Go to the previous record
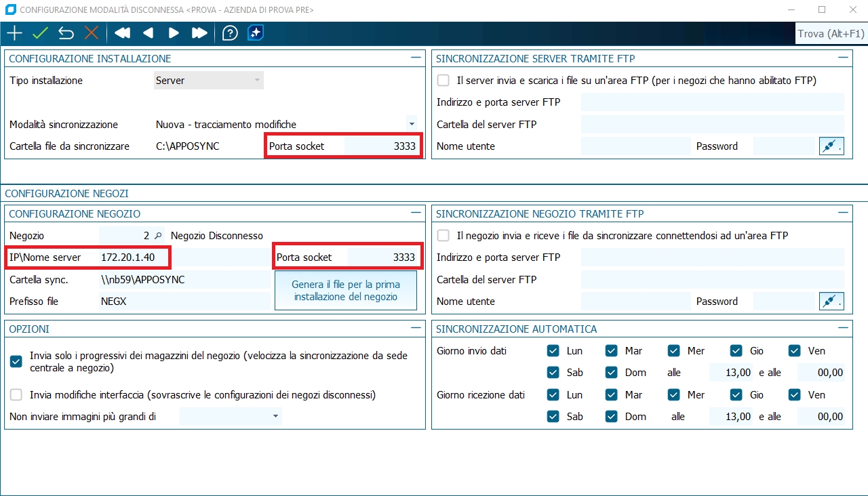Screen dimensions: 868x496 pyautogui.click(x=148, y=33)
